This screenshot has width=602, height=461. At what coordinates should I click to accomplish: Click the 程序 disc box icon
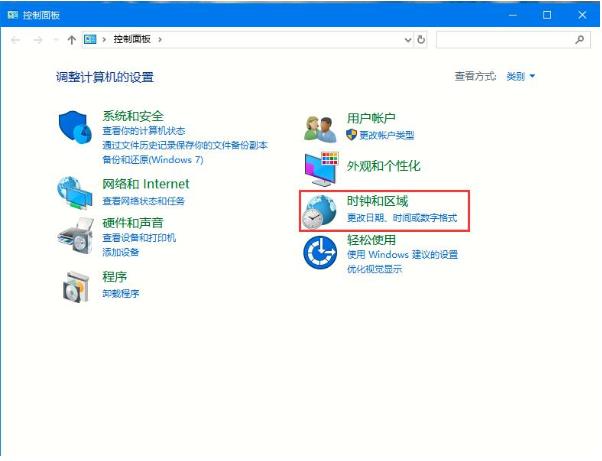[76, 287]
